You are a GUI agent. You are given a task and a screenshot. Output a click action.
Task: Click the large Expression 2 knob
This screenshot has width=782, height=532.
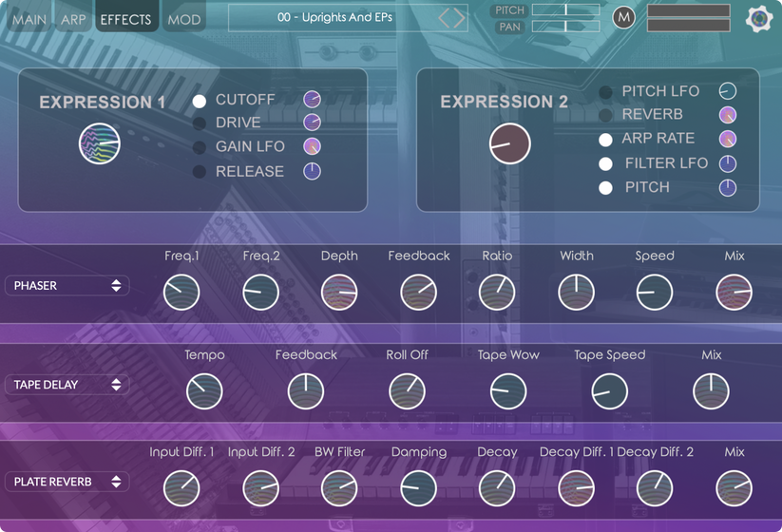point(510,144)
